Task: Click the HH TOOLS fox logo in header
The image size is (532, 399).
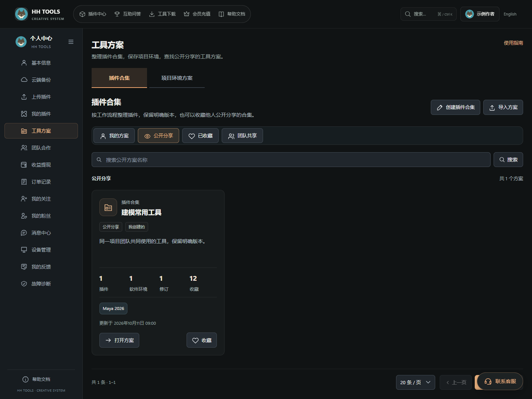Action: [x=21, y=14]
